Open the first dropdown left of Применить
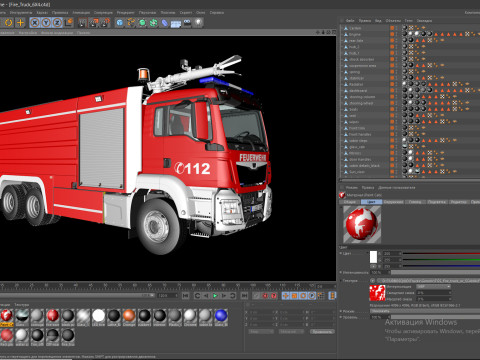 [x=261, y=332]
